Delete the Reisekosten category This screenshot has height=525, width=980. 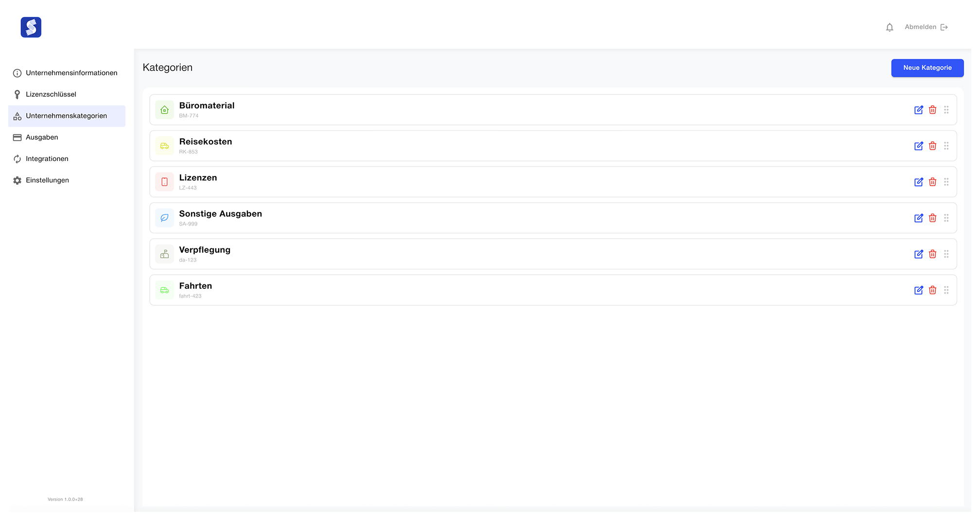pyautogui.click(x=932, y=146)
